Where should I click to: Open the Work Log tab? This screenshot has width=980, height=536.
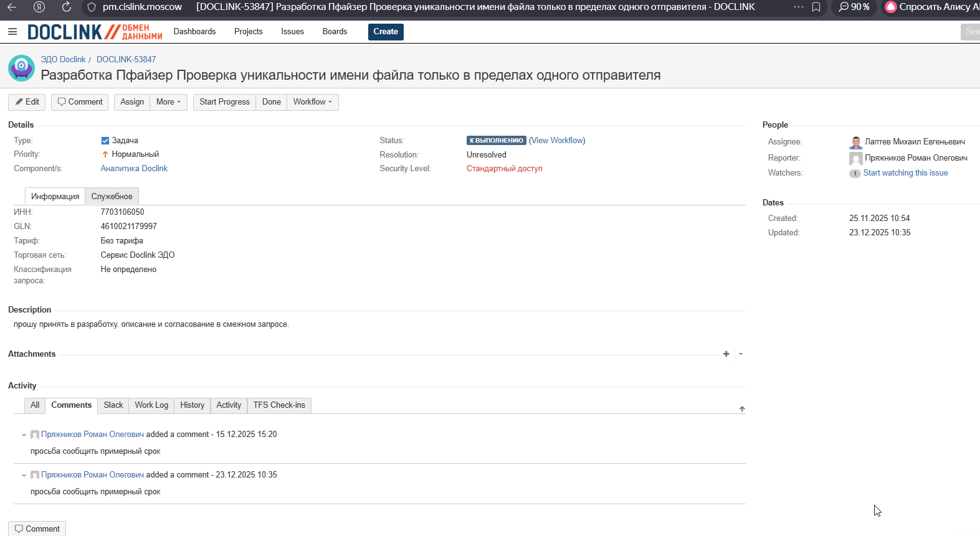coord(151,405)
